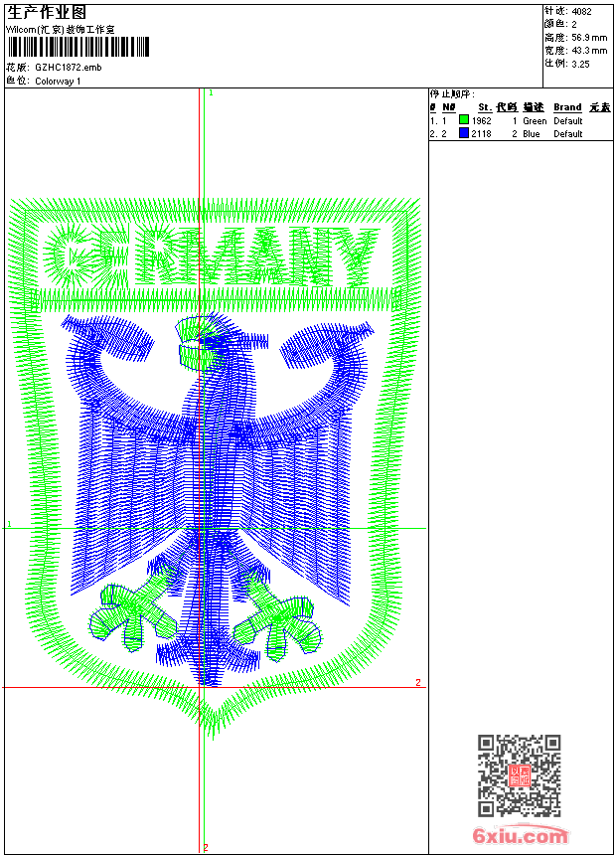Click Default brand in the Green row

[568, 121]
